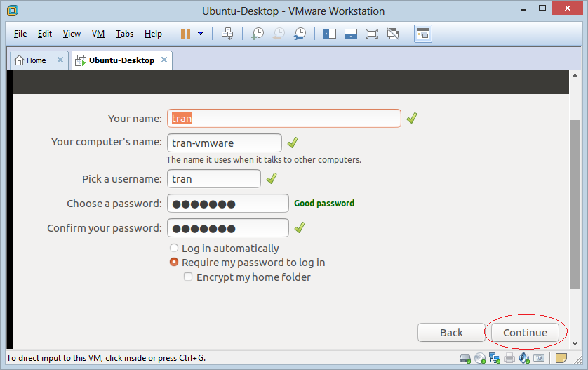
Task: Switch to Unity mode icon
Action: point(393,34)
